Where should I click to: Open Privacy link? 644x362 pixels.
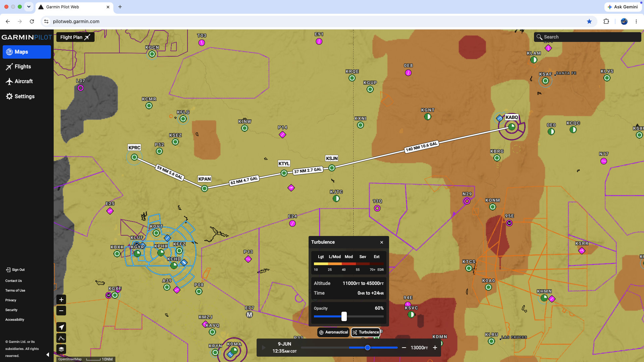point(11,300)
